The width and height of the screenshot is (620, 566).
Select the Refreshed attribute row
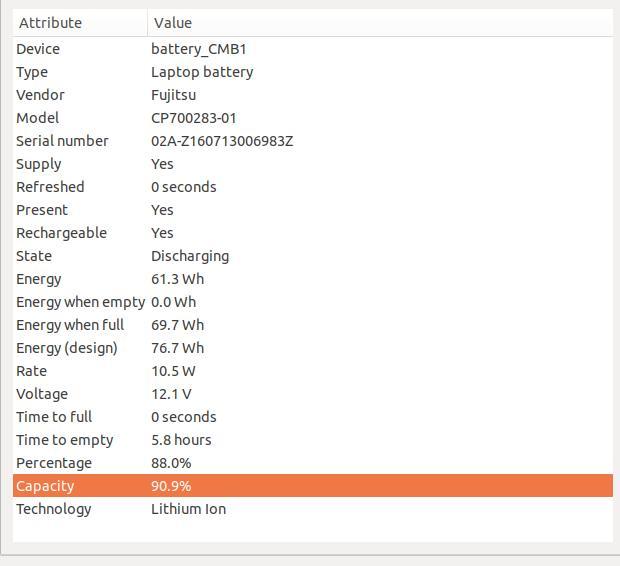pyautogui.click(x=313, y=187)
